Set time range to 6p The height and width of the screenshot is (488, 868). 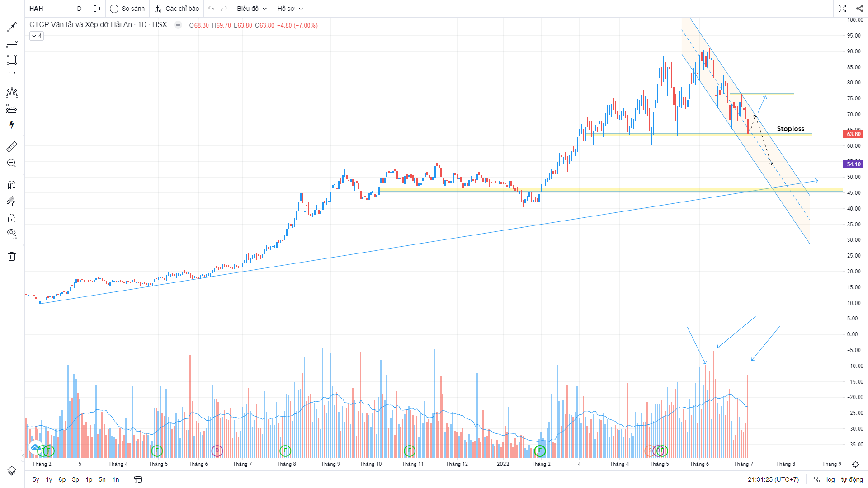62,479
